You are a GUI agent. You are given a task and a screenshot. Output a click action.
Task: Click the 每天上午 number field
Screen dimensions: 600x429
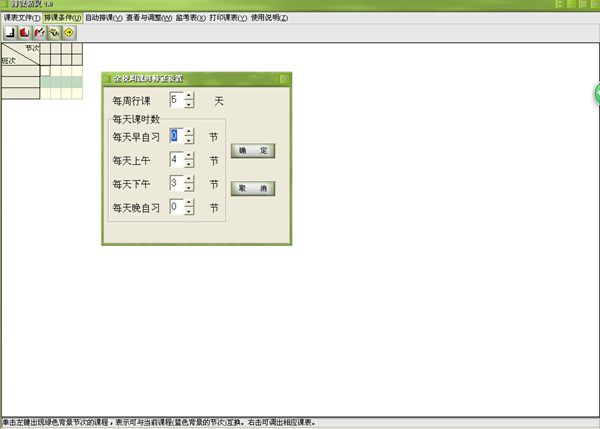click(x=176, y=159)
